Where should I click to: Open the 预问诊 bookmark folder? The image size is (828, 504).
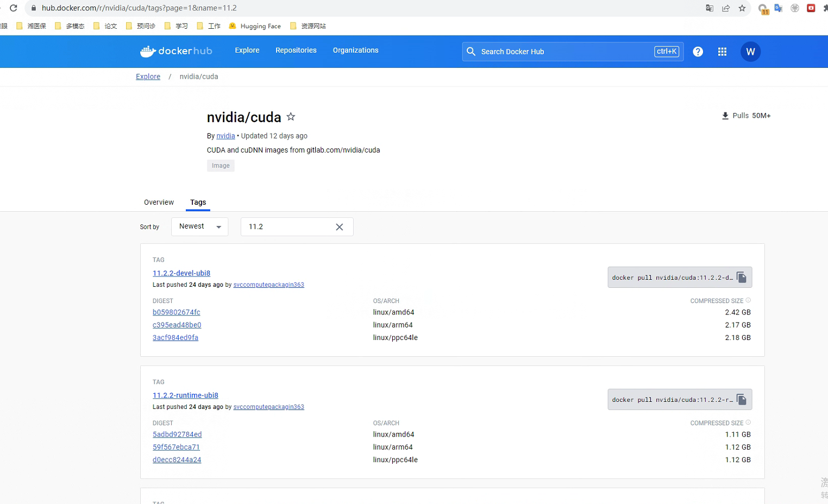[x=140, y=26]
